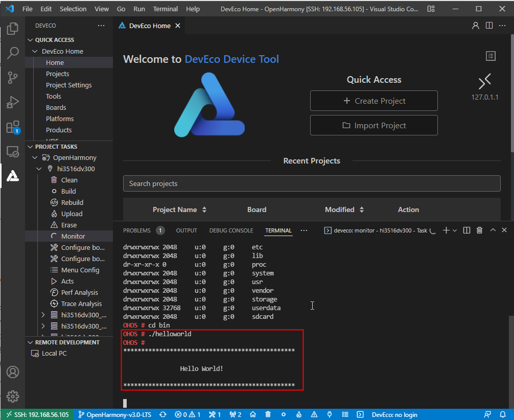Collapse the DevEco Home tree node
The width and height of the screenshot is (514, 420).
(35, 52)
